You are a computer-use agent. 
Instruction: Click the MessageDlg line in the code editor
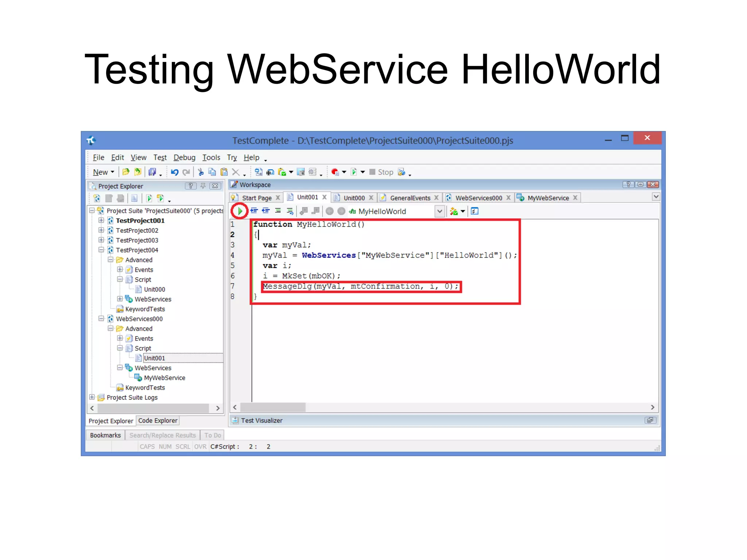click(x=360, y=286)
